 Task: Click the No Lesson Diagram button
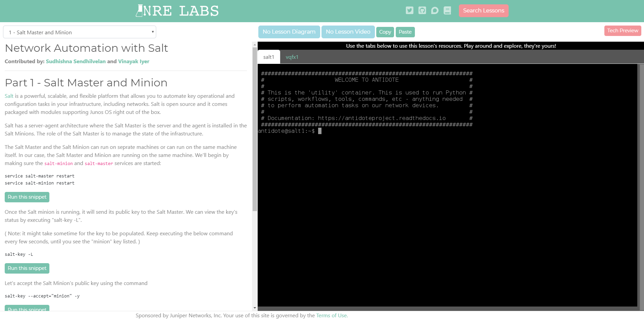tap(289, 32)
